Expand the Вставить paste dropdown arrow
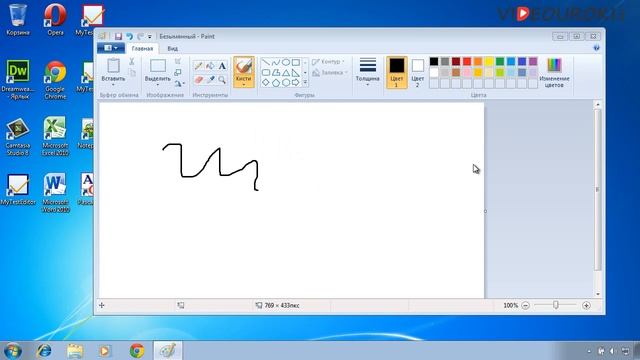The image size is (640, 360). pyautogui.click(x=113, y=84)
